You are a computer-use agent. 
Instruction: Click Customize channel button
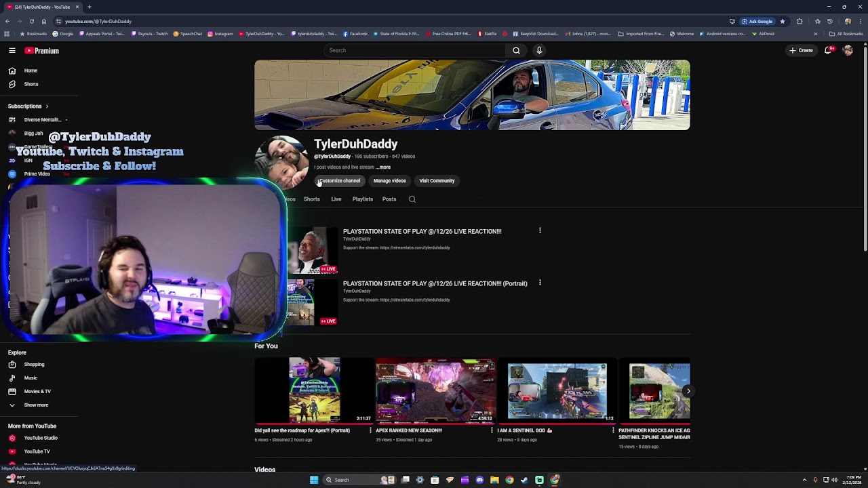(338, 181)
